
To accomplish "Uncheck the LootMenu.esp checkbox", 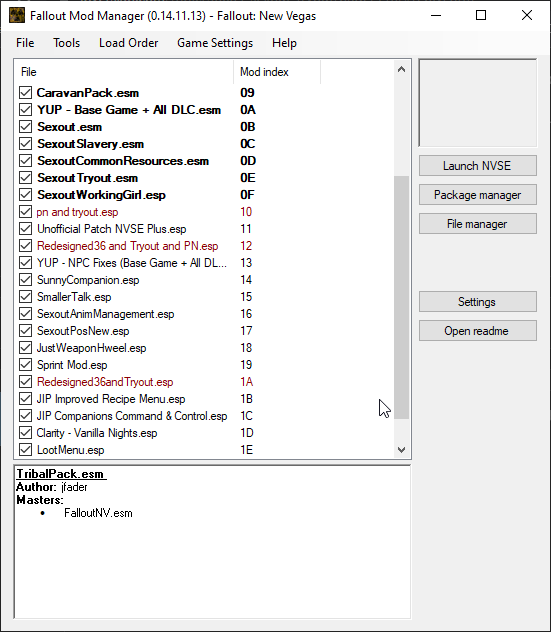I will pyautogui.click(x=25, y=450).
